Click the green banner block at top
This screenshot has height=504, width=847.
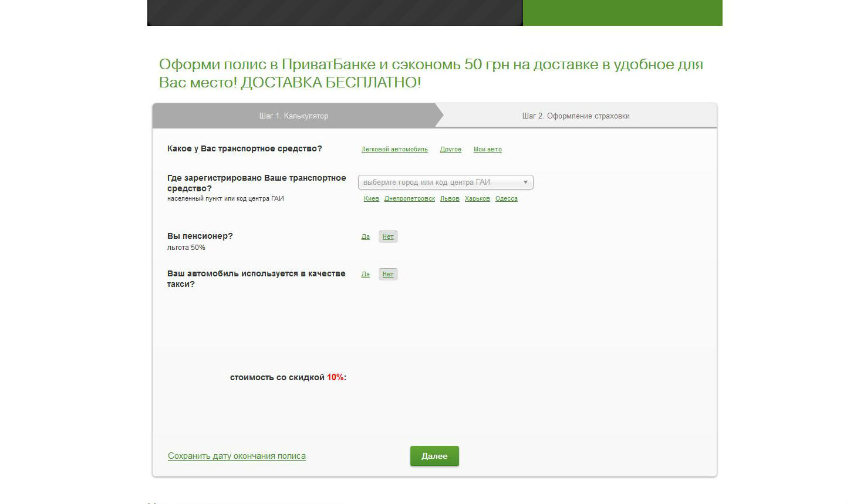pos(623,12)
